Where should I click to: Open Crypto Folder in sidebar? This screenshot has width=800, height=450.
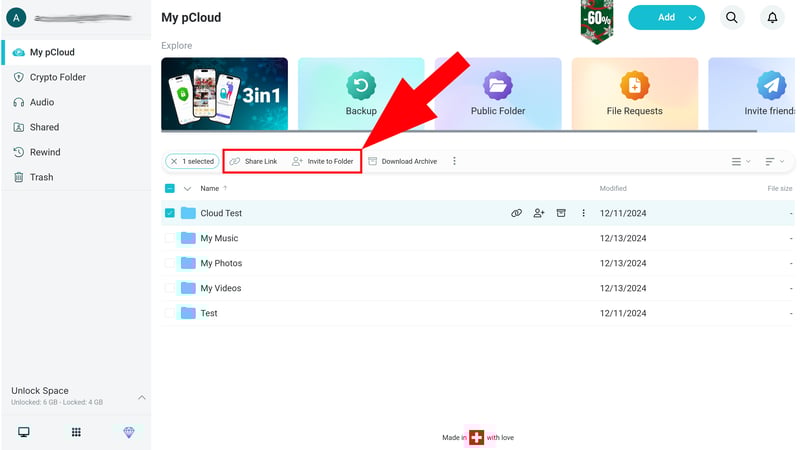click(x=77, y=77)
